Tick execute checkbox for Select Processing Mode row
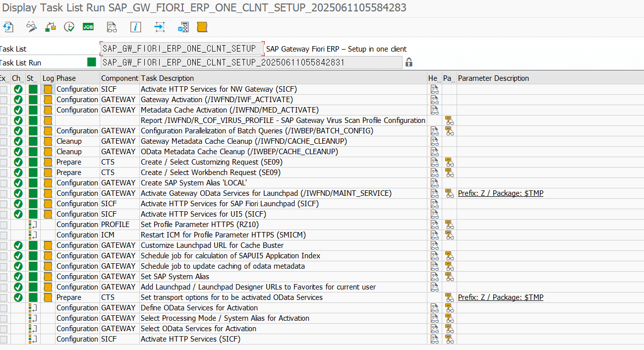The image size is (644, 350). pos(4,318)
